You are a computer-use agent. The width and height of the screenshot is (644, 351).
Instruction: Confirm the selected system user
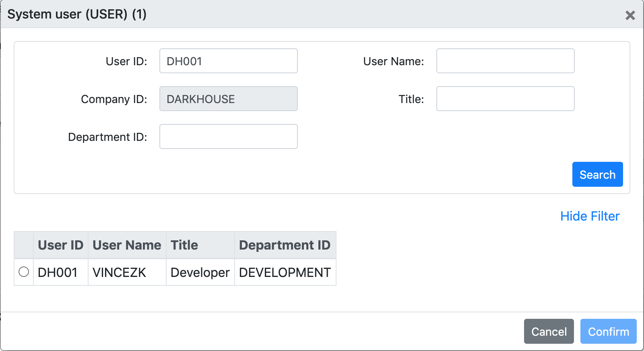pos(608,331)
